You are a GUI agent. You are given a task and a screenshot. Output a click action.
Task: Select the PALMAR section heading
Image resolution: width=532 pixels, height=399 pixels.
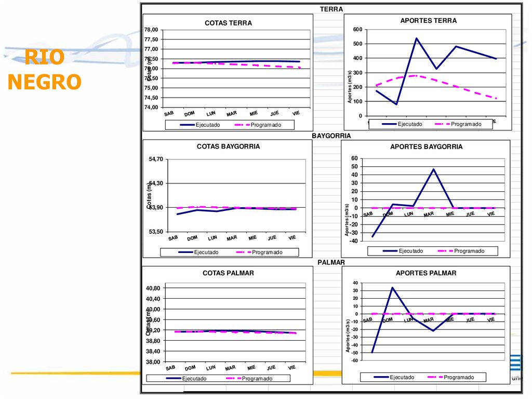pos(331,262)
